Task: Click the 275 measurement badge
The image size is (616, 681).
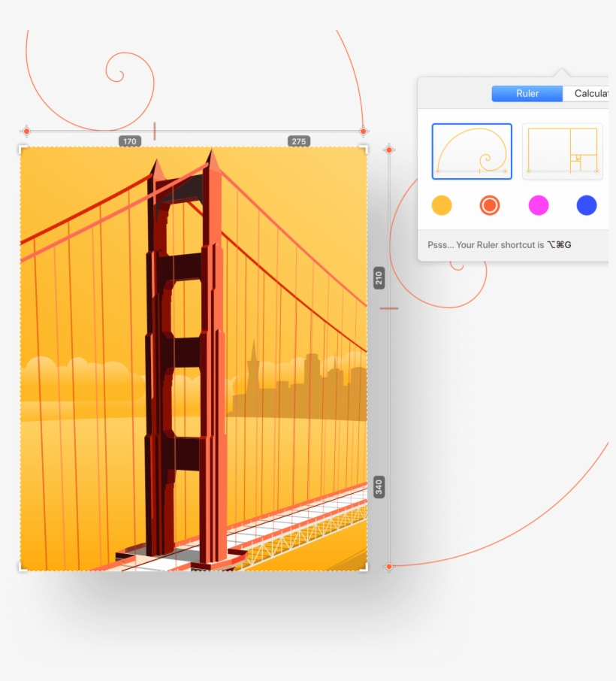Action: 297,141
